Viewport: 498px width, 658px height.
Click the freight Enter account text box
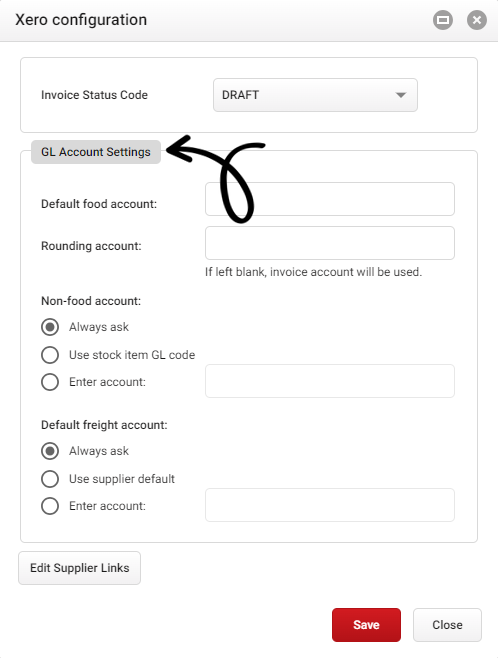330,505
